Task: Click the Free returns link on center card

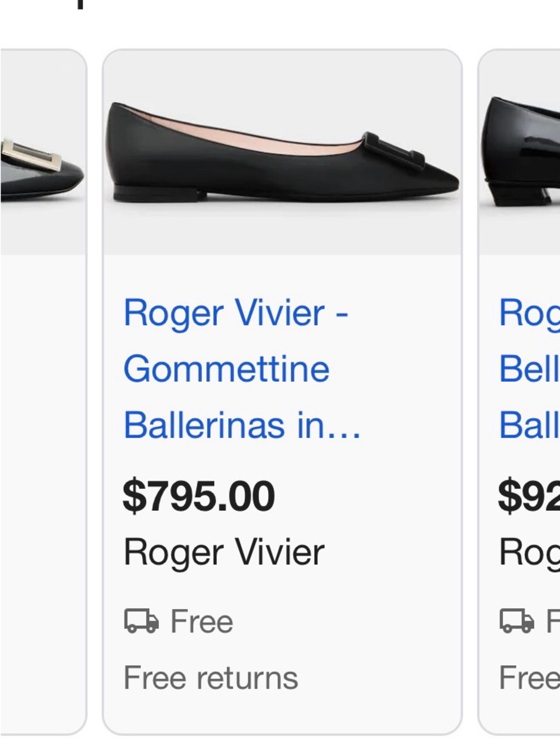Action: (211, 678)
